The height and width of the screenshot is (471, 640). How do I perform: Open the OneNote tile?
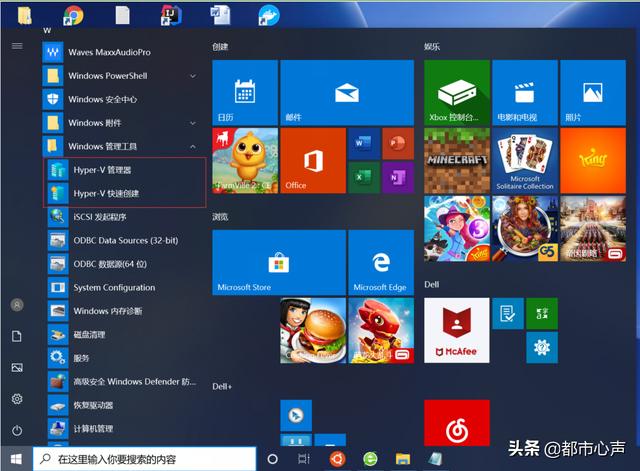398,178
